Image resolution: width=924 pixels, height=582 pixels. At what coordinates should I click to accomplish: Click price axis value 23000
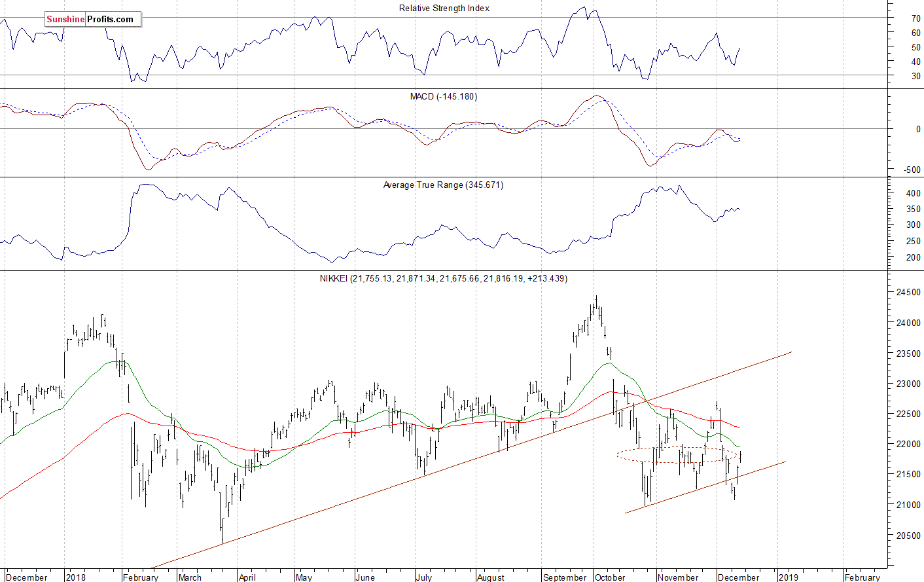[908, 384]
